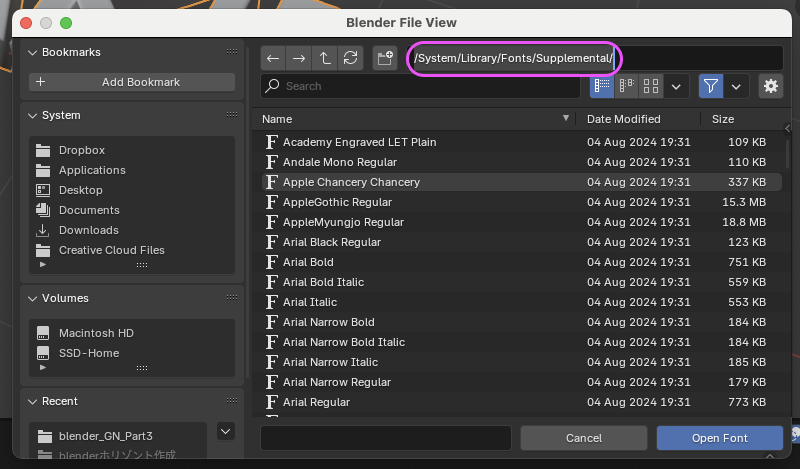The width and height of the screenshot is (800, 469).
Task: Click Add Bookmark button
Action: click(x=132, y=82)
